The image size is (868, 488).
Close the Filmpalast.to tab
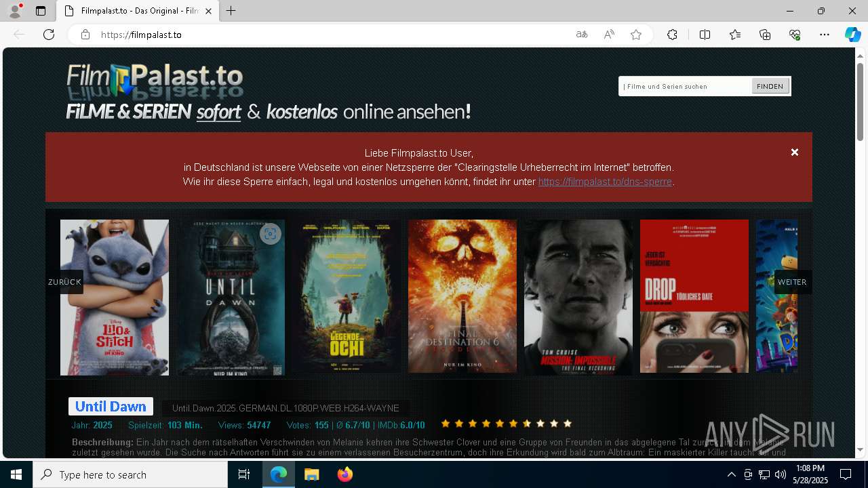tap(208, 11)
